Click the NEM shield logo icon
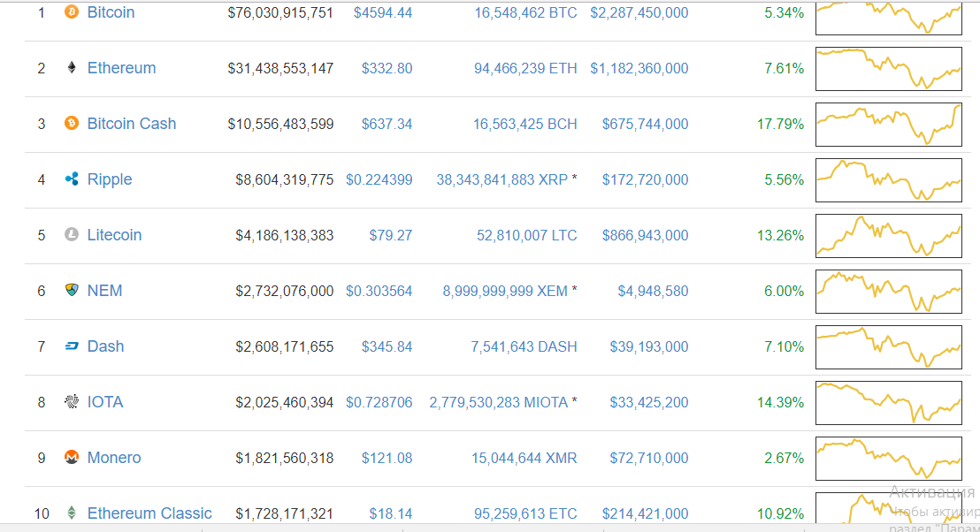 point(72,291)
